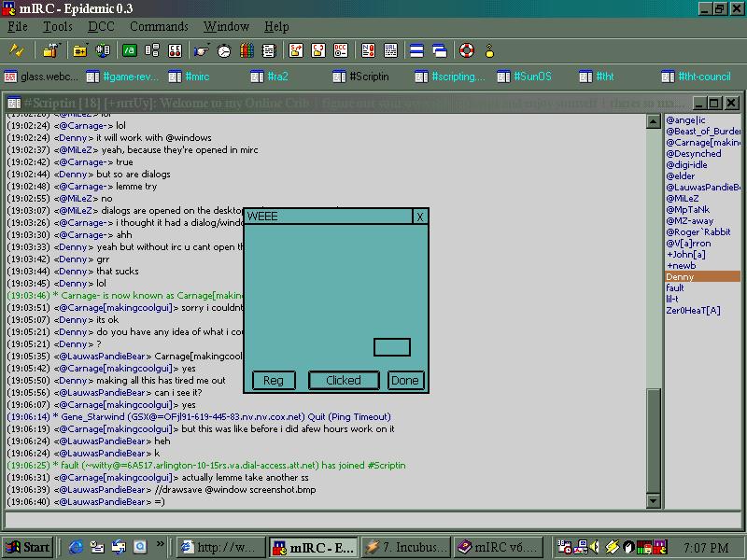
Task: Open mIRC Options via the toolbox icon
Action: click(49, 51)
